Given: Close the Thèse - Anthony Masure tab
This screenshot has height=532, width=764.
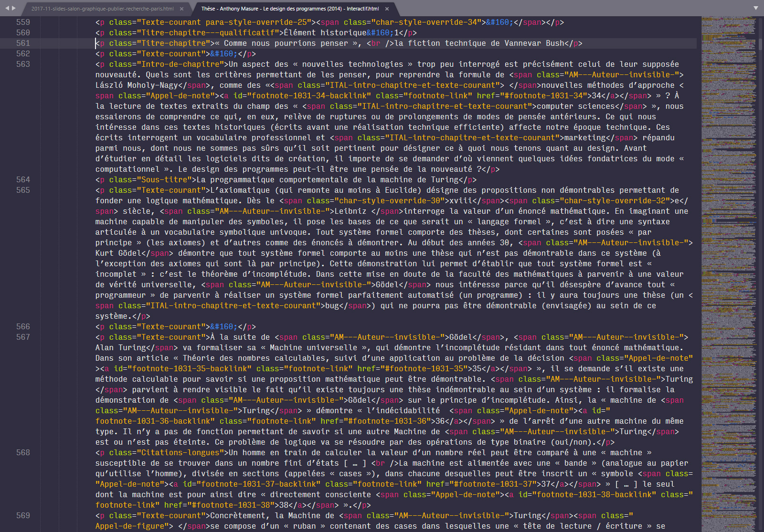Looking at the screenshot, I should point(387,9).
